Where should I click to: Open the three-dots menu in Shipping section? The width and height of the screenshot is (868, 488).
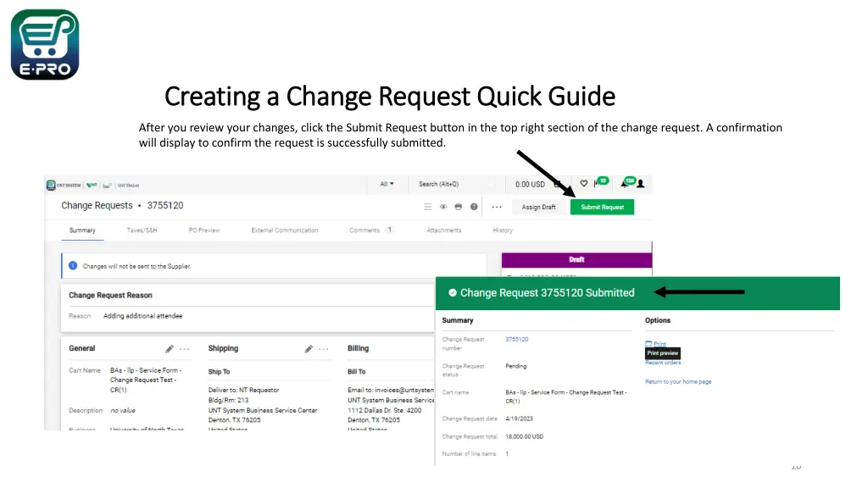pyautogui.click(x=323, y=349)
